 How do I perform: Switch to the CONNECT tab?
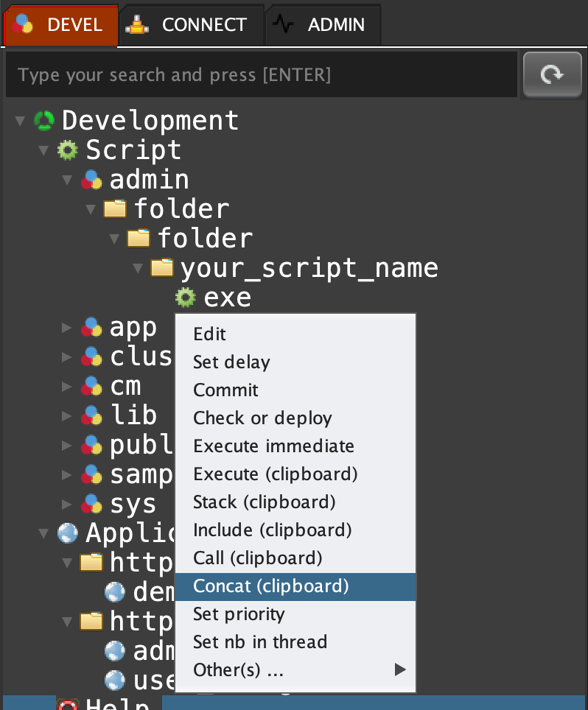(x=190, y=24)
